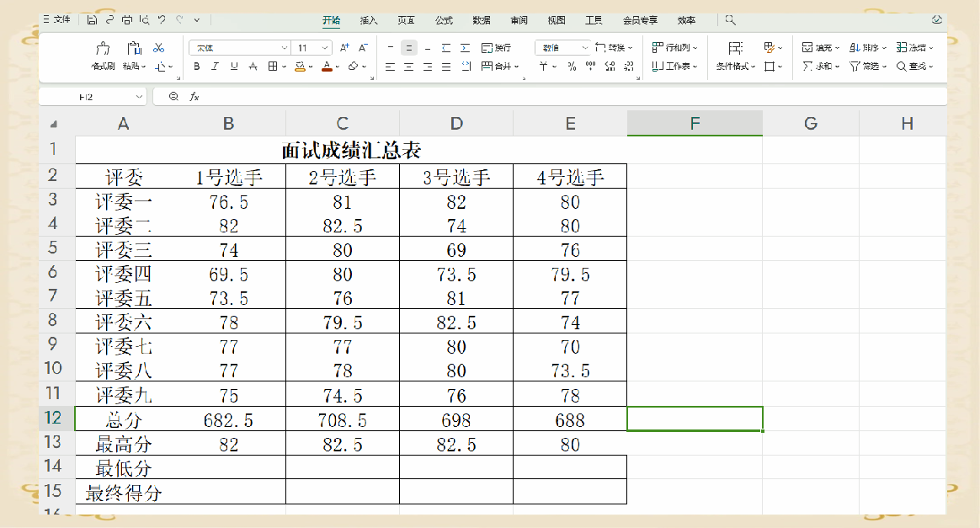This screenshot has height=528, width=980.
Task: Click the Save icon in the quick access bar
Action: point(92,20)
